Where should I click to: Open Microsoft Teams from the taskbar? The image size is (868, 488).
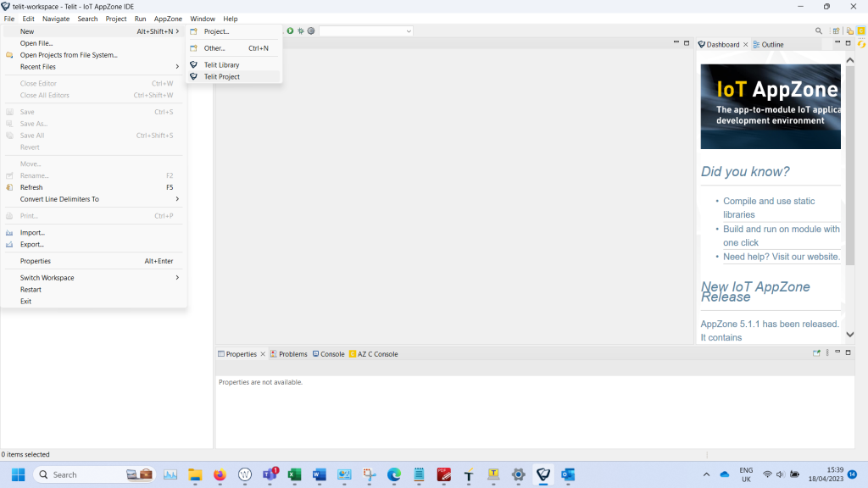click(270, 474)
